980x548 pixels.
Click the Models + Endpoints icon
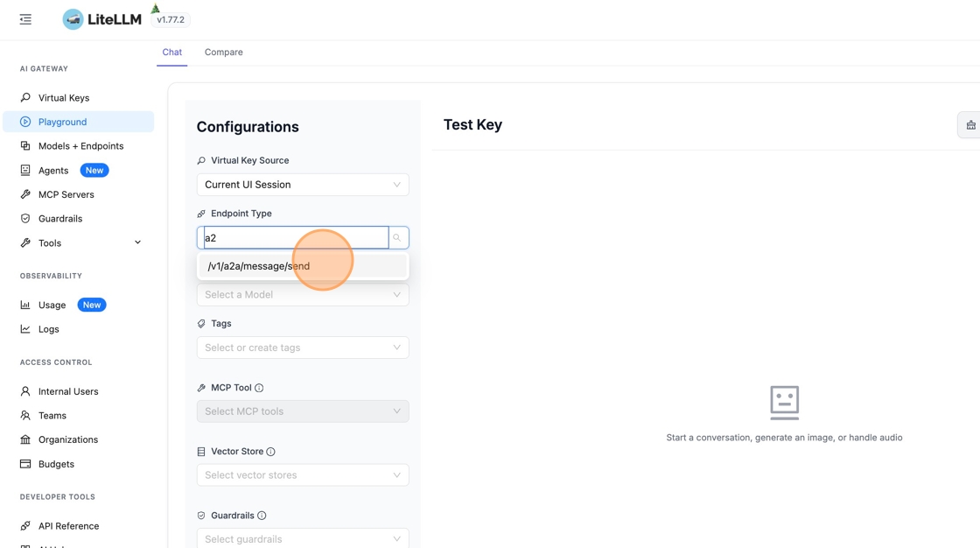25,146
